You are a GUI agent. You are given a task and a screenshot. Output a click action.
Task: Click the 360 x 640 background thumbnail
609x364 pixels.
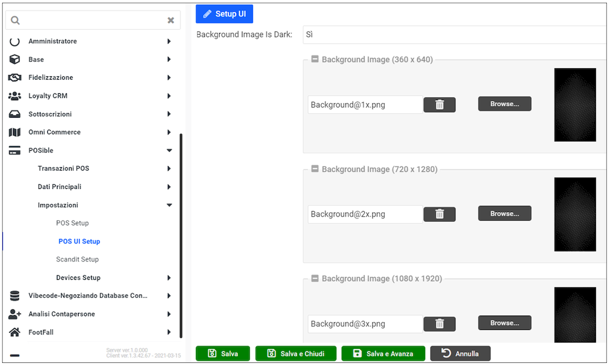coord(575,105)
